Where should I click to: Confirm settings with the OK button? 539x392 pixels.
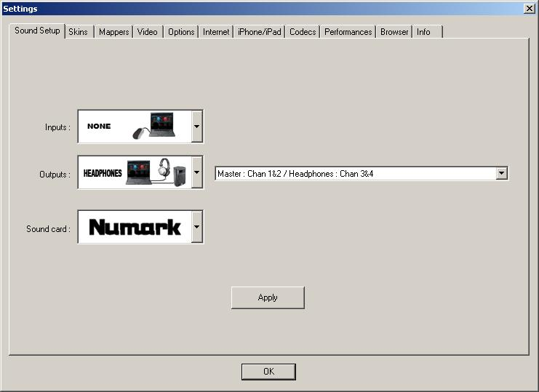pos(268,372)
